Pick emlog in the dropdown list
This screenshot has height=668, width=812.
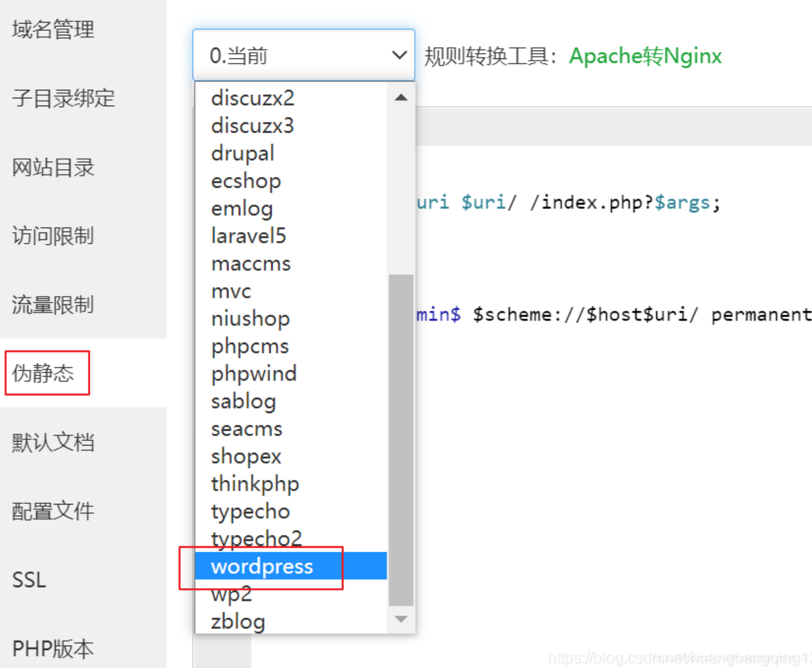[291, 208]
